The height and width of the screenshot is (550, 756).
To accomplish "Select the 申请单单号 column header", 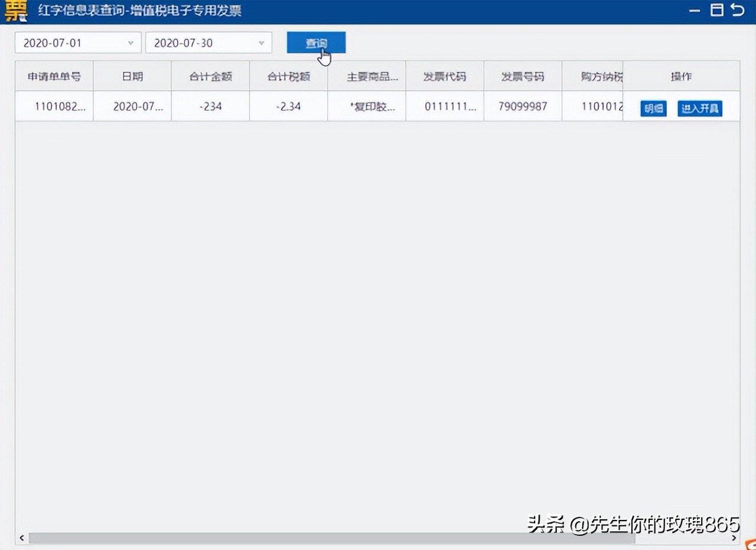I will pyautogui.click(x=54, y=76).
